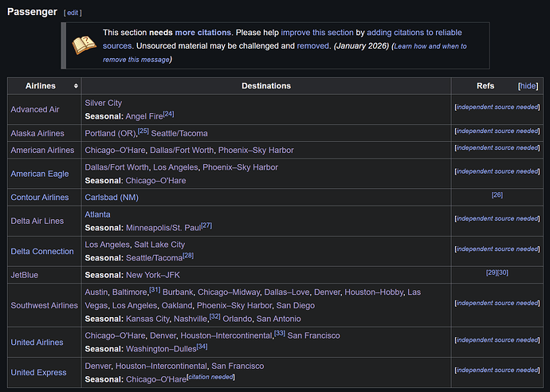Viewport: 550px width, 392px height.
Task: Open United Express link
Action: coord(38,372)
